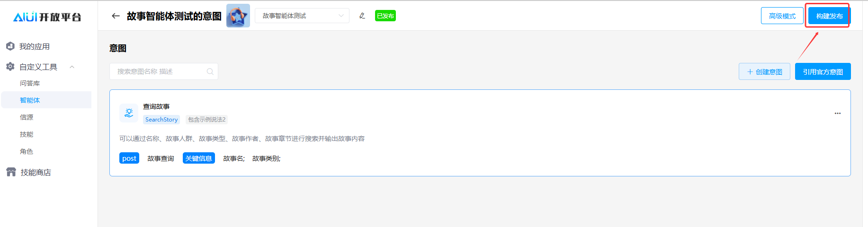Collapse the 自定义工具 section chevron
Image resolution: width=868 pixels, height=227 pixels.
point(72,67)
